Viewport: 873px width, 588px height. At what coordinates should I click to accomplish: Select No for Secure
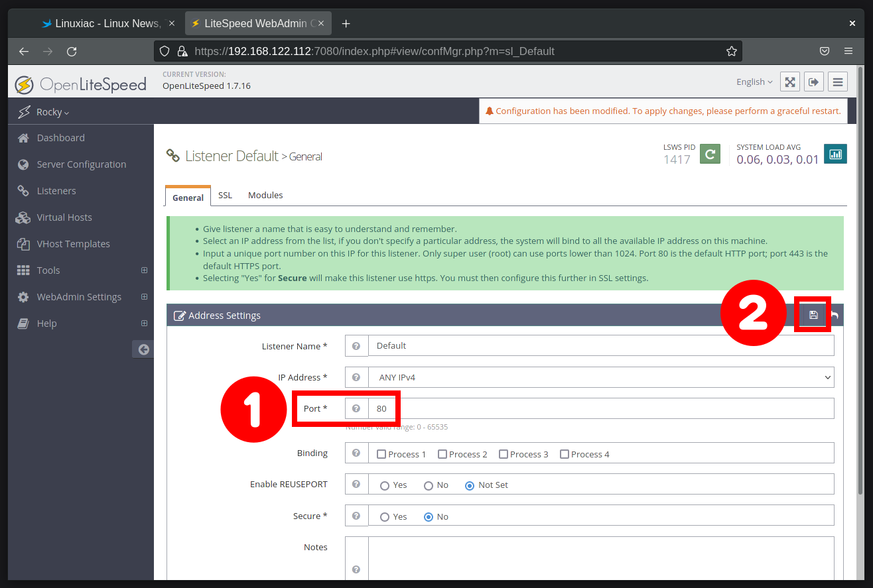[x=429, y=517]
